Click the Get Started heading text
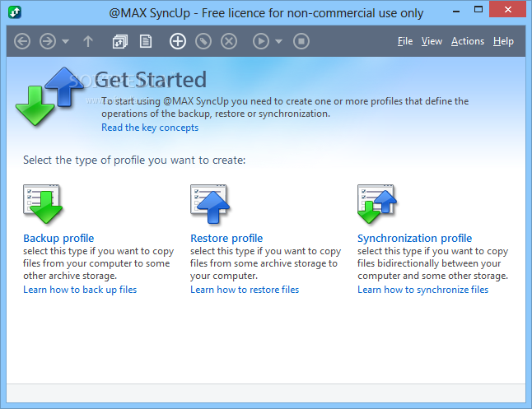532x409 pixels. tap(151, 80)
